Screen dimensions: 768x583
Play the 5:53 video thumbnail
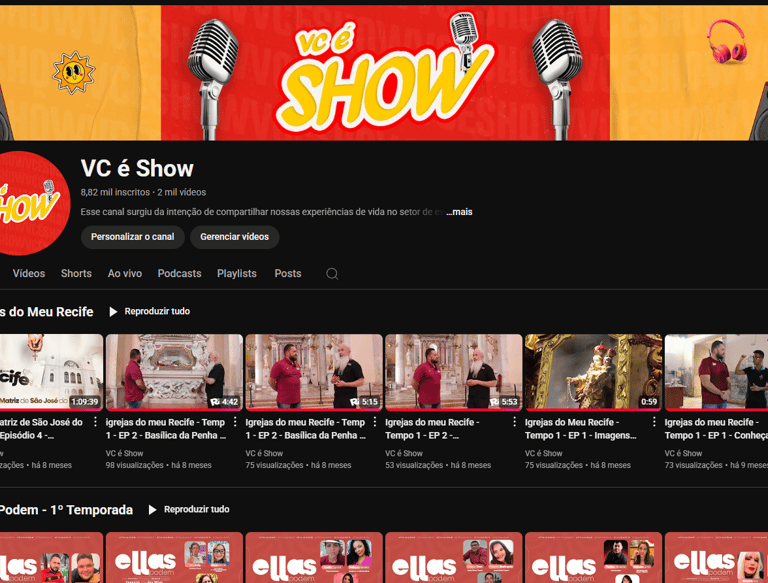454,372
